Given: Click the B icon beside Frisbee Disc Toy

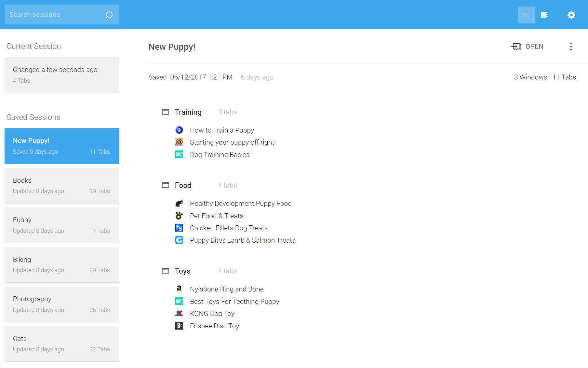Looking at the screenshot, I should coord(179,326).
